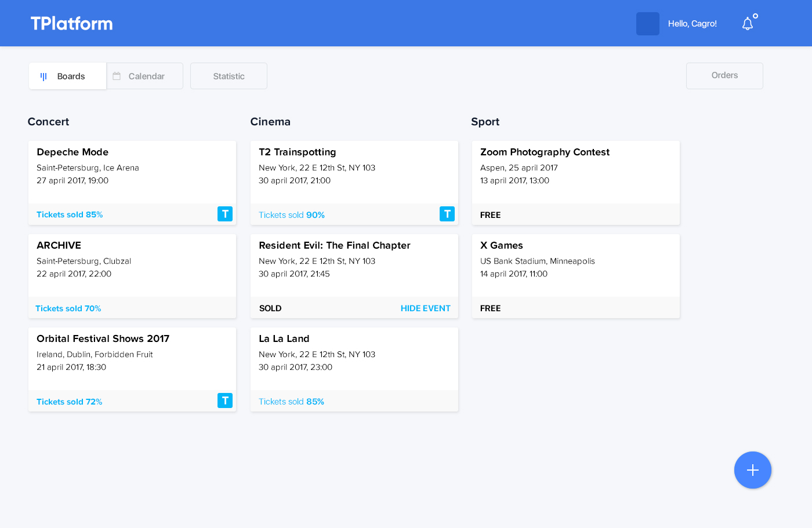Click SOLD label on Resident Evil card
Image resolution: width=812 pixels, height=528 pixels.
click(x=270, y=308)
